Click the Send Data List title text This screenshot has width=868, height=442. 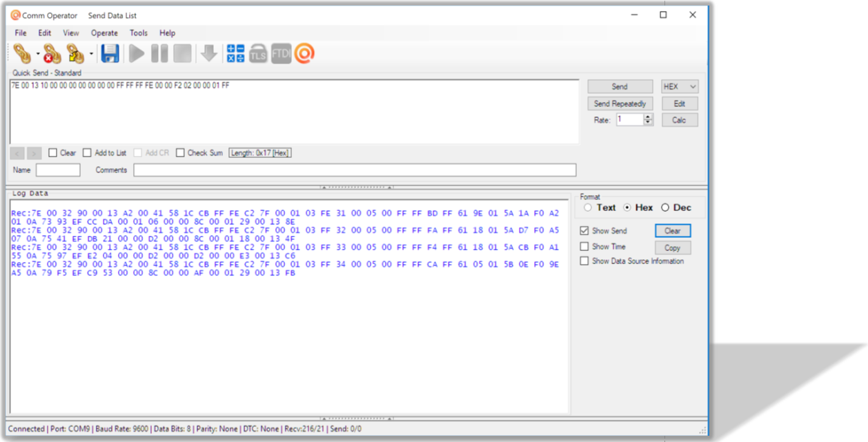(112, 15)
